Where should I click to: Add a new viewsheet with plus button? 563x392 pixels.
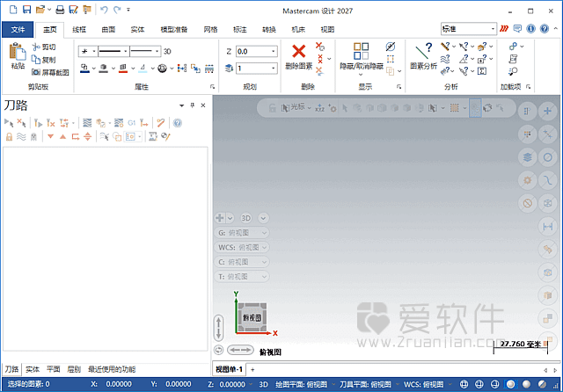[252, 369]
